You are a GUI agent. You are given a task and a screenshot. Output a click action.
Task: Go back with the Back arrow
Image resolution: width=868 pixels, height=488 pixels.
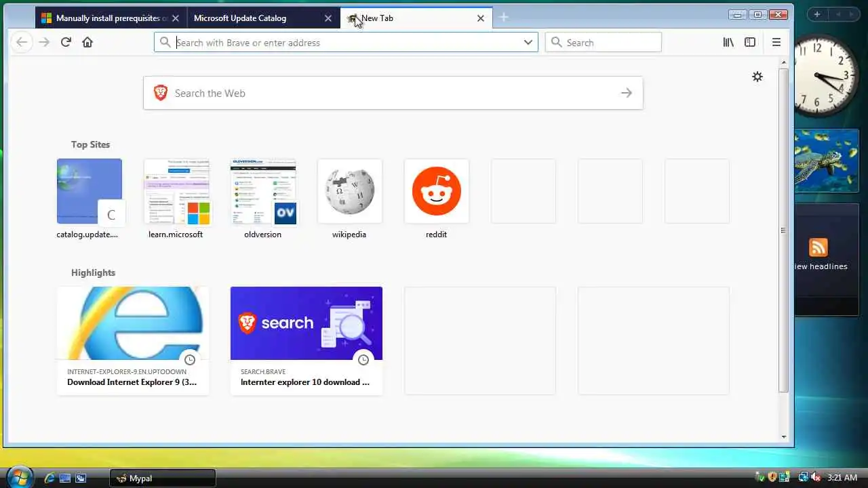coord(22,42)
